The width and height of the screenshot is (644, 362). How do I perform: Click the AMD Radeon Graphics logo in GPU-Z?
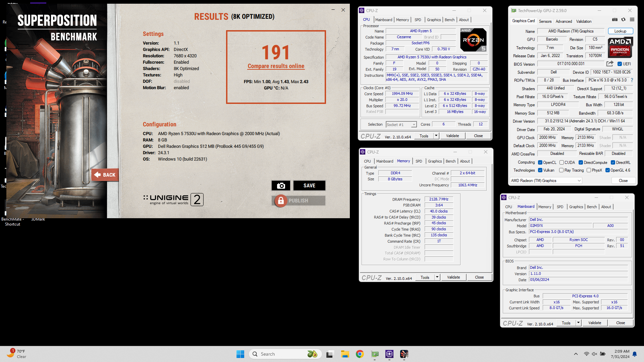coord(620,47)
